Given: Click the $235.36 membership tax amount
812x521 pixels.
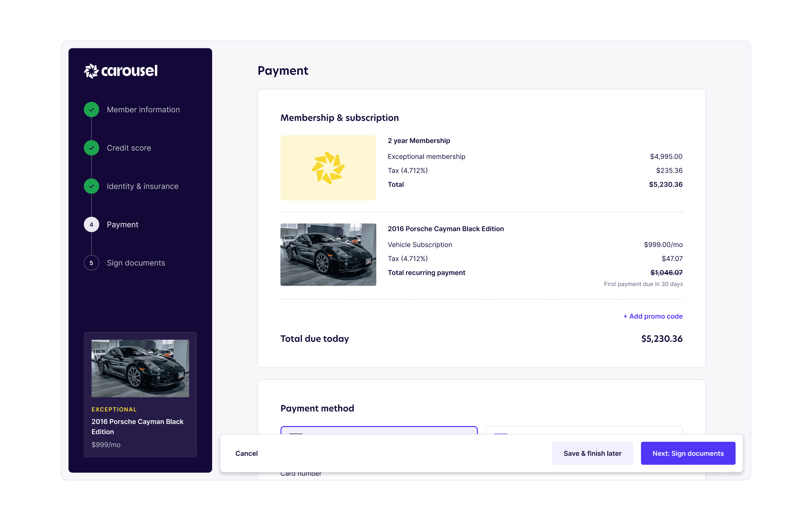Looking at the screenshot, I should point(669,170).
